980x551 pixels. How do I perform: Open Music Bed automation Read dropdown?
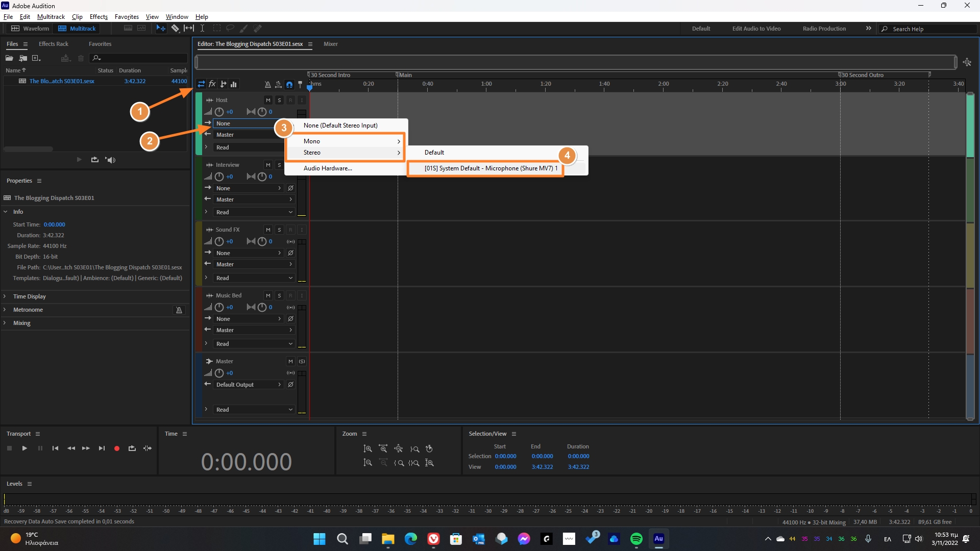254,344
